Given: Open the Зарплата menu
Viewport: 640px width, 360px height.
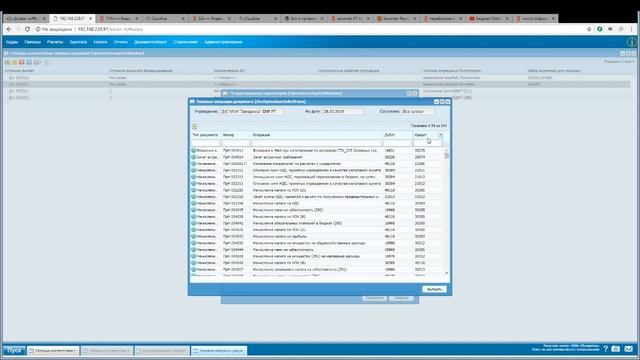Looking at the screenshot, I should point(78,42).
